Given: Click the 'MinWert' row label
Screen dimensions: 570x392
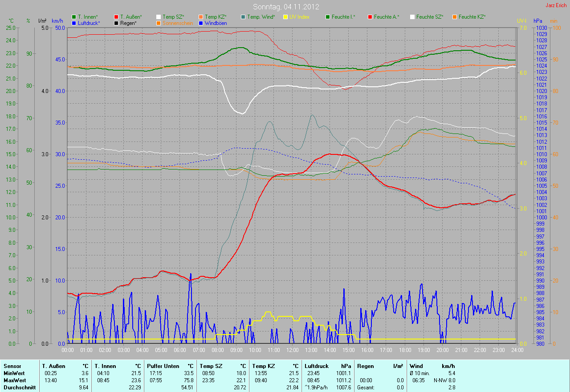Looking at the screenshot, I should click(14, 373).
